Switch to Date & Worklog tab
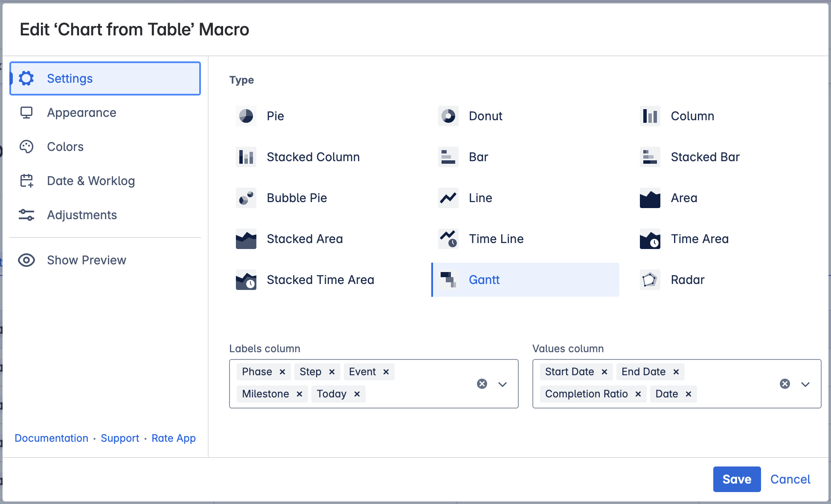831x504 pixels. coord(90,181)
